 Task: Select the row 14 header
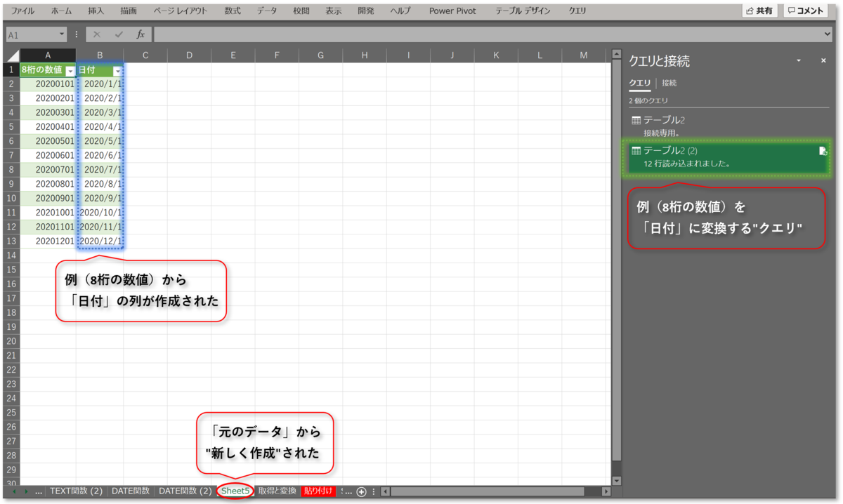[11, 256]
